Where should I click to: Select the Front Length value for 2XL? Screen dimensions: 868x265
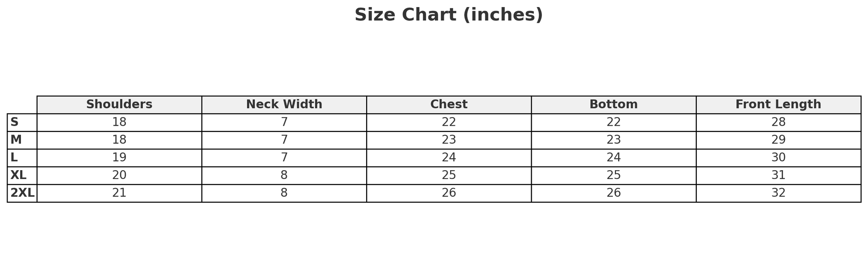pos(778,193)
